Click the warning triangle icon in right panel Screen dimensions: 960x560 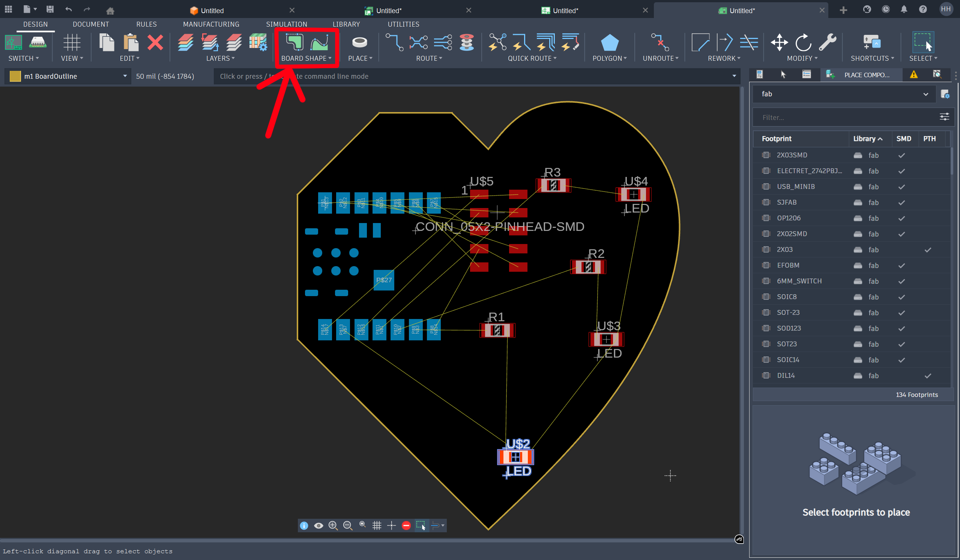click(913, 75)
